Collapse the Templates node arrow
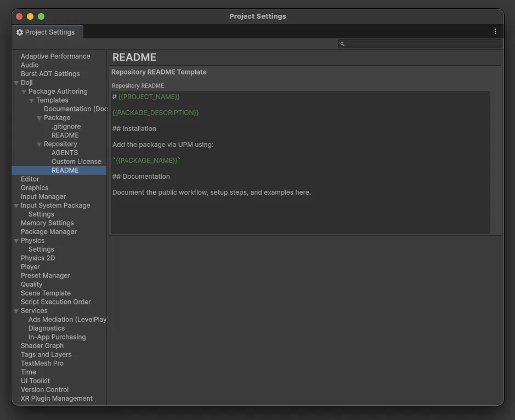This screenshot has width=515, height=420. (x=31, y=100)
